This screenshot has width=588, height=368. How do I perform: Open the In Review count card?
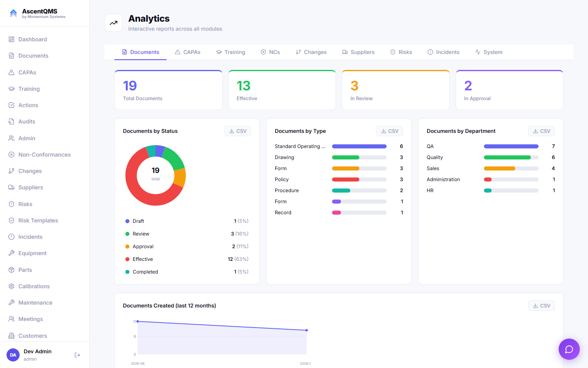(x=396, y=90)
